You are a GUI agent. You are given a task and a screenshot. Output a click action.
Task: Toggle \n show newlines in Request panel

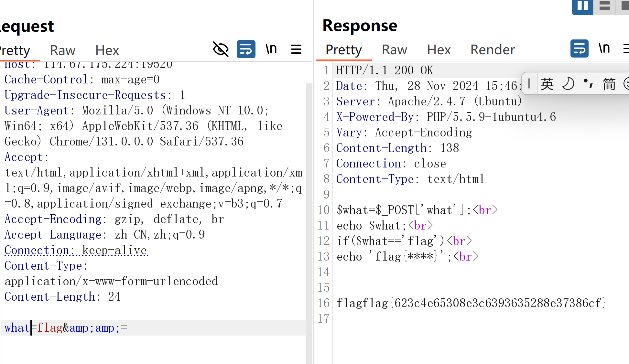[271, 49]
